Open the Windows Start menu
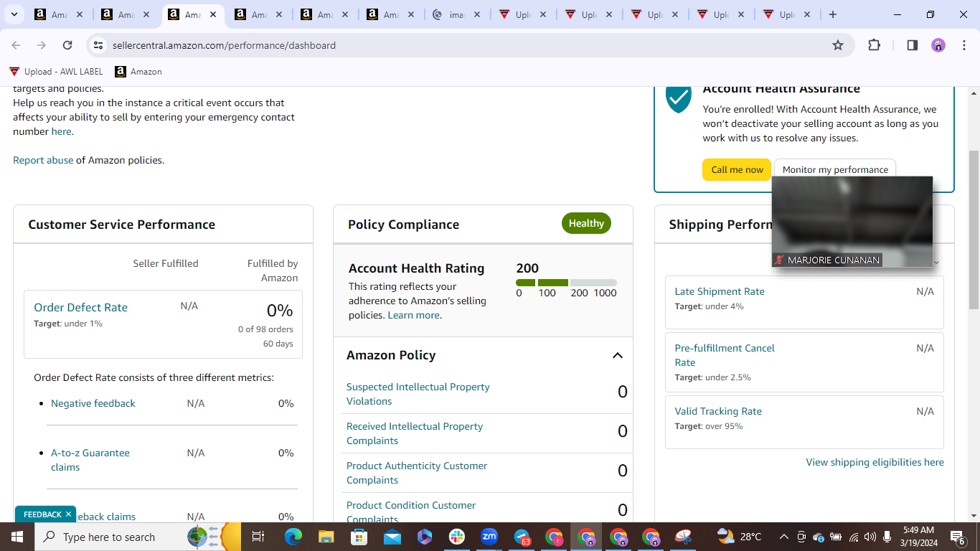980x551 pixels. click(17, 537)
